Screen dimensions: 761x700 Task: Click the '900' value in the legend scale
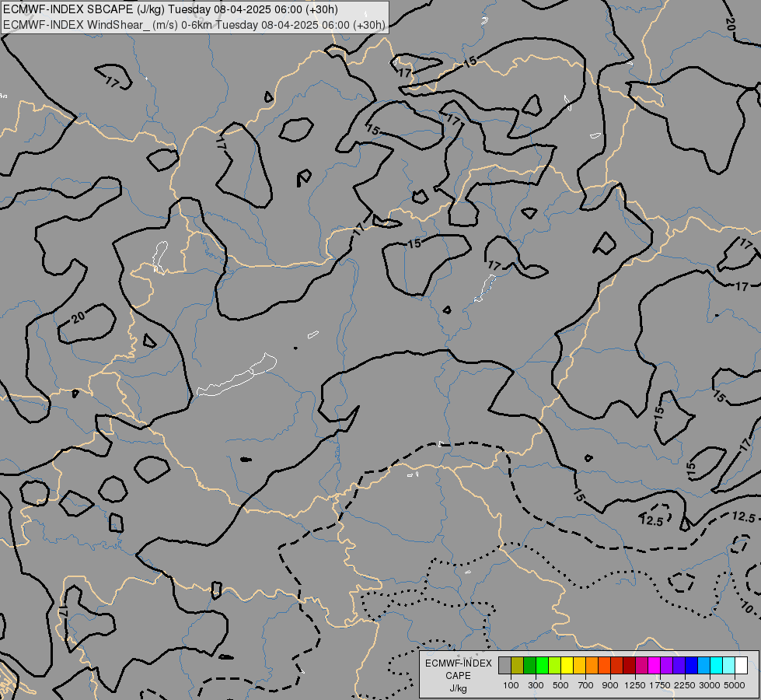click(610, 685)
